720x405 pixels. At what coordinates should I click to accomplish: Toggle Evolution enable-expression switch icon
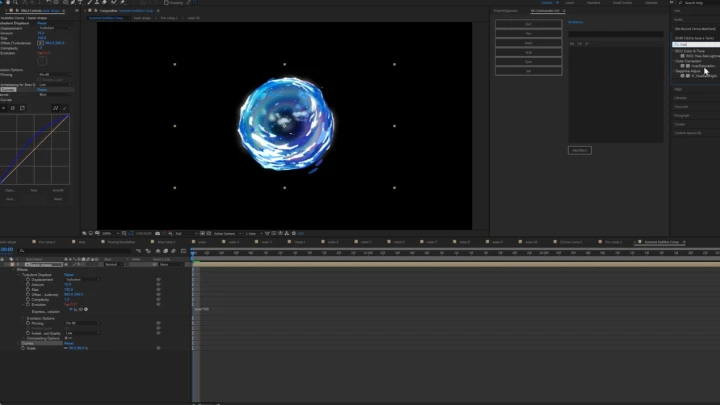pyautogui.click(x=71, y=309)
